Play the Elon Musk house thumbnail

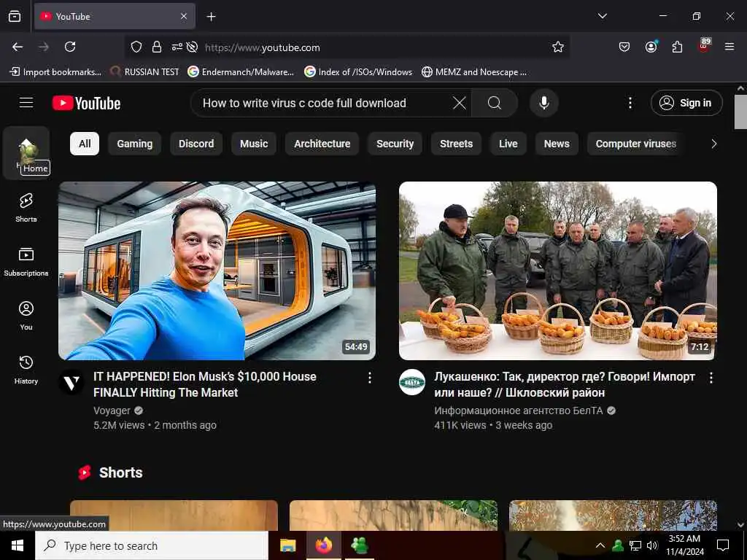pos(217,271)
